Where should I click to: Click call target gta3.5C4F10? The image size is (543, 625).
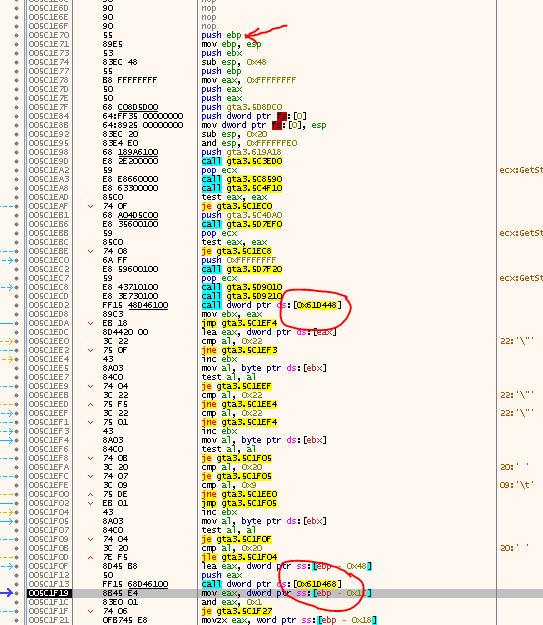(x=254, y=188)
